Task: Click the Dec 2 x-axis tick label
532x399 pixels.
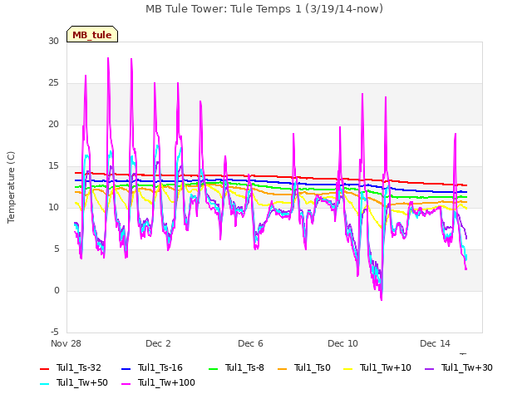Action: click(x=158, y=343)
